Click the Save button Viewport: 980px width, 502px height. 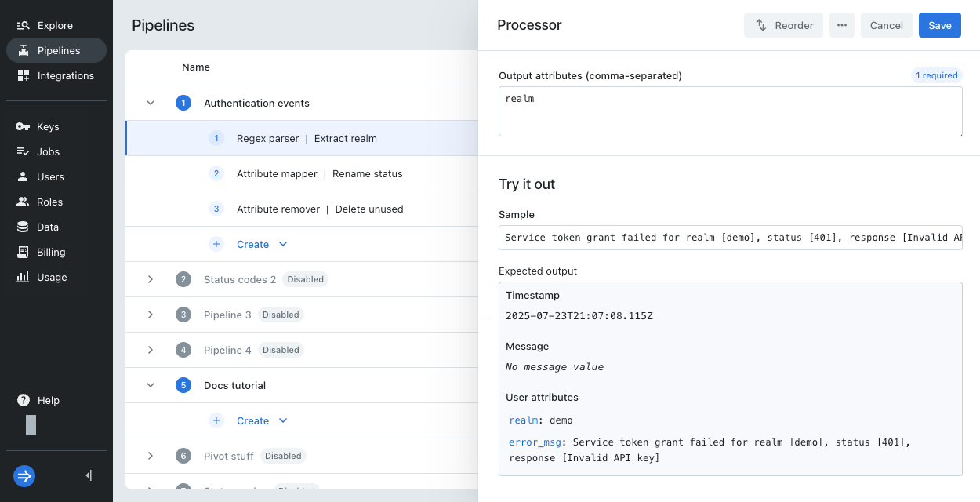[939, 25]
